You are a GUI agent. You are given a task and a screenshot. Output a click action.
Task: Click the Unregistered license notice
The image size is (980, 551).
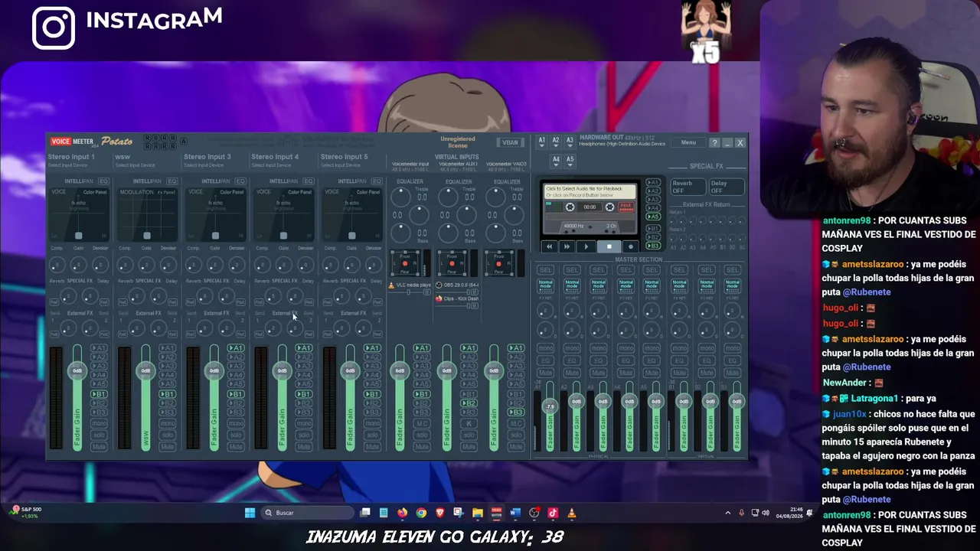pyautogui.click(x=458, y=142)
